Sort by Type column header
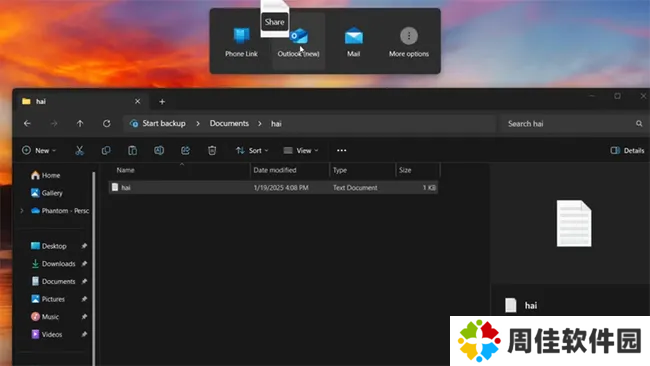 tap(363, 170)
